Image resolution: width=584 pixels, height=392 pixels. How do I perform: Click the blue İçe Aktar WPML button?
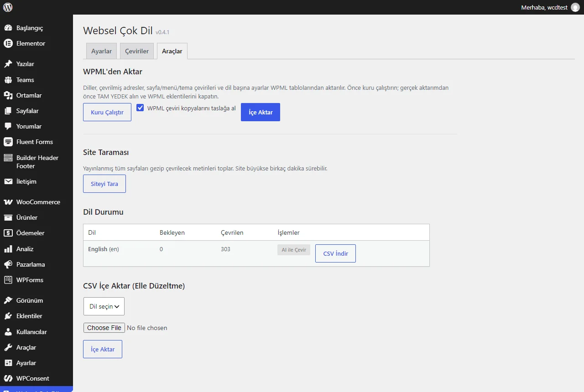pos(261,112)
